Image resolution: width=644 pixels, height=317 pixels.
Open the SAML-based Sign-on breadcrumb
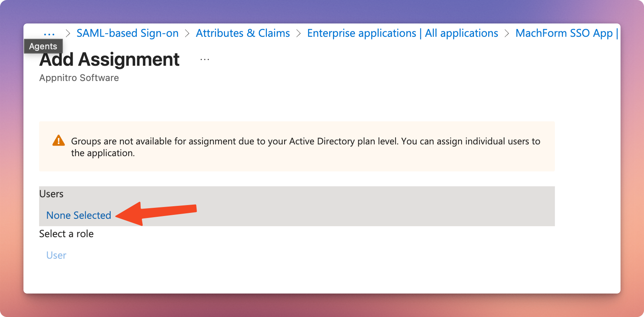point(127,33)
